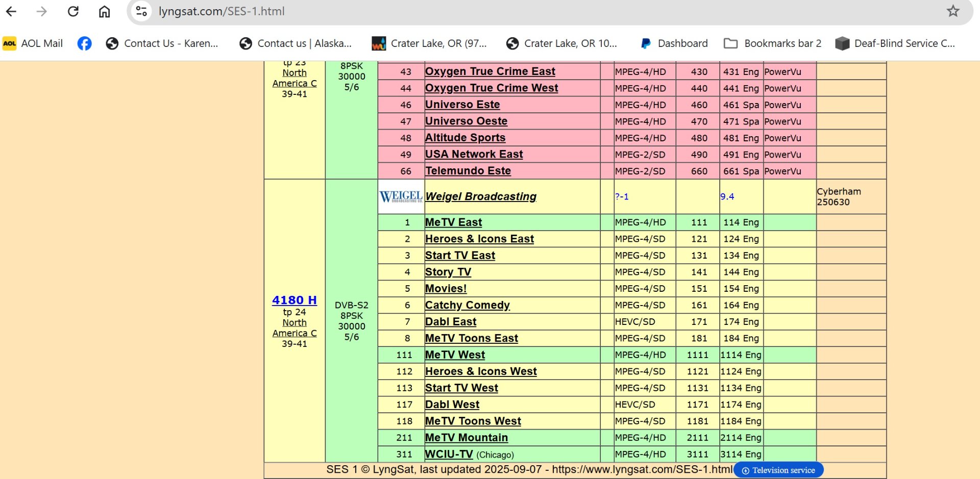Open the Crater Lake, OR 10... bookmark

click(x=561, y=43)
